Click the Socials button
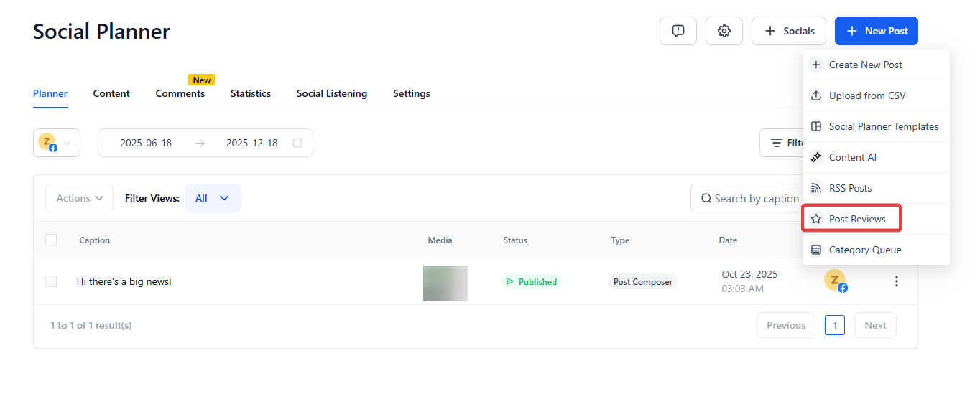 (788, 31)
